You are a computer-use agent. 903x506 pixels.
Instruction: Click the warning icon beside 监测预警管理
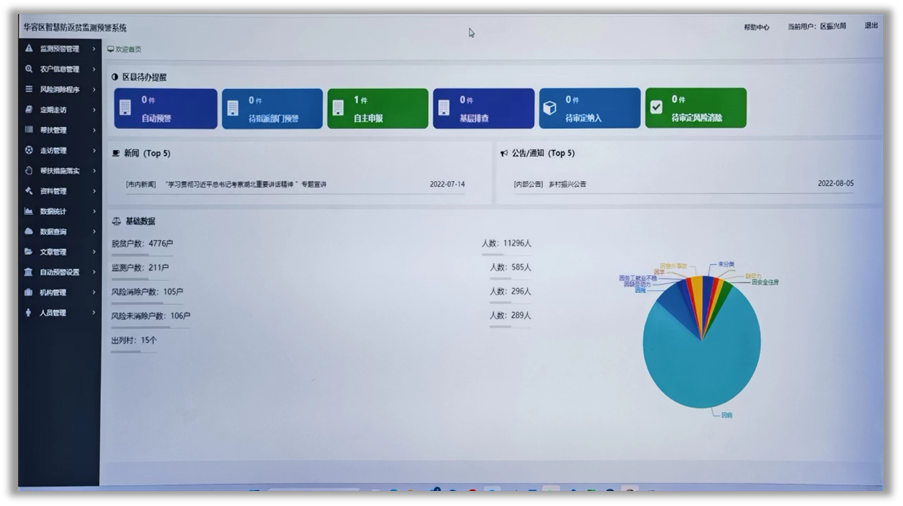click(x=29, y=48)
